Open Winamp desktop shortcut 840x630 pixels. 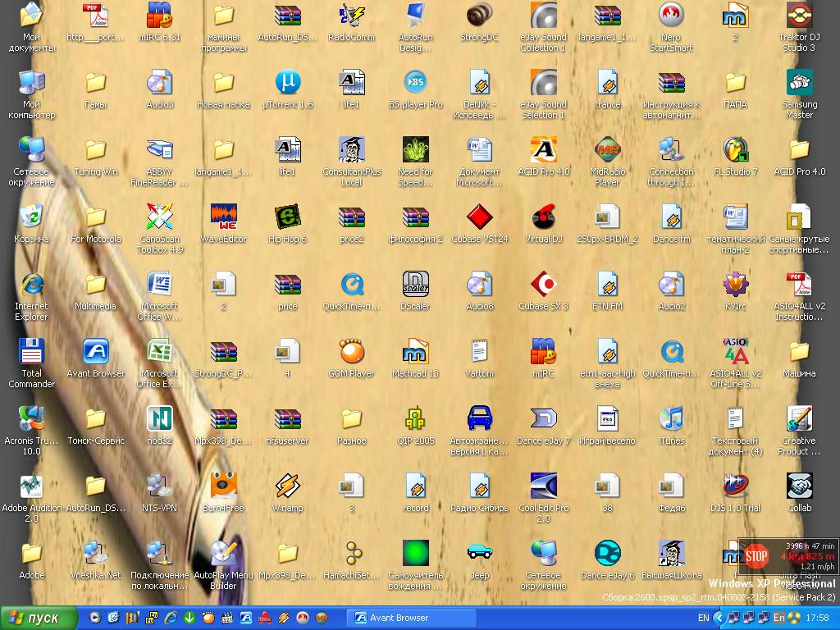(288, 486)
